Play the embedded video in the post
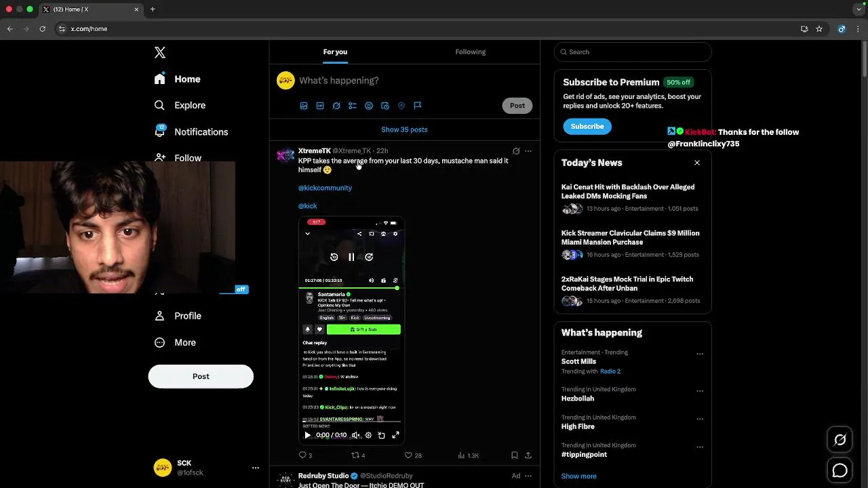 coord(307,435)
